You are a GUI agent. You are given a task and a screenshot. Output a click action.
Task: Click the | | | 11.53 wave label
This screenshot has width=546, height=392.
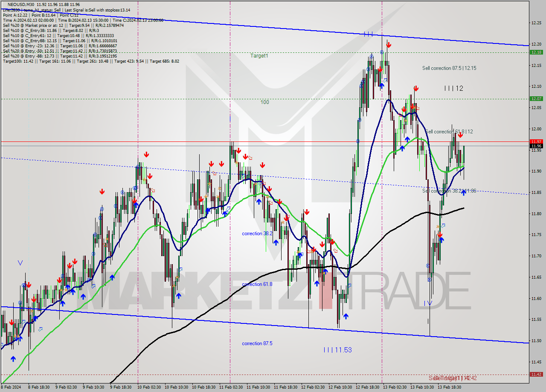tap(337, 350)
